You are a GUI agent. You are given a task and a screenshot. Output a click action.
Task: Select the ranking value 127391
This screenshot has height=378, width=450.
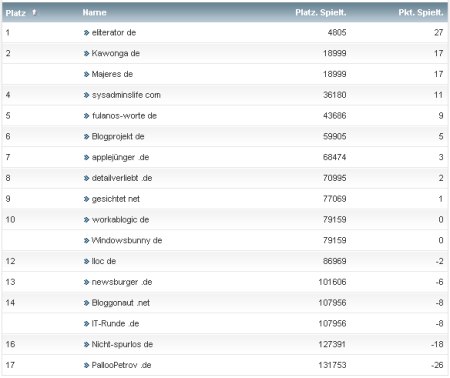(x=332, y=344)
